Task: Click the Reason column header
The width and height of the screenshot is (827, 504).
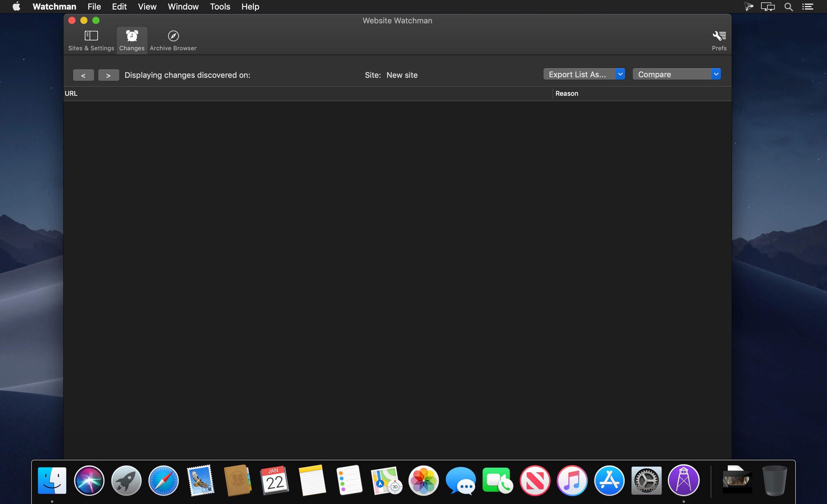Action: point(567,94)
